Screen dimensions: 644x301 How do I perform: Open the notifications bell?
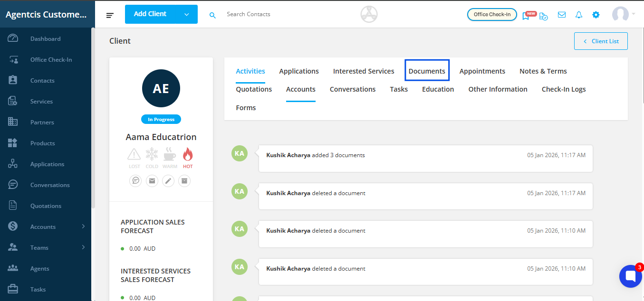click(x=579, y=15)
